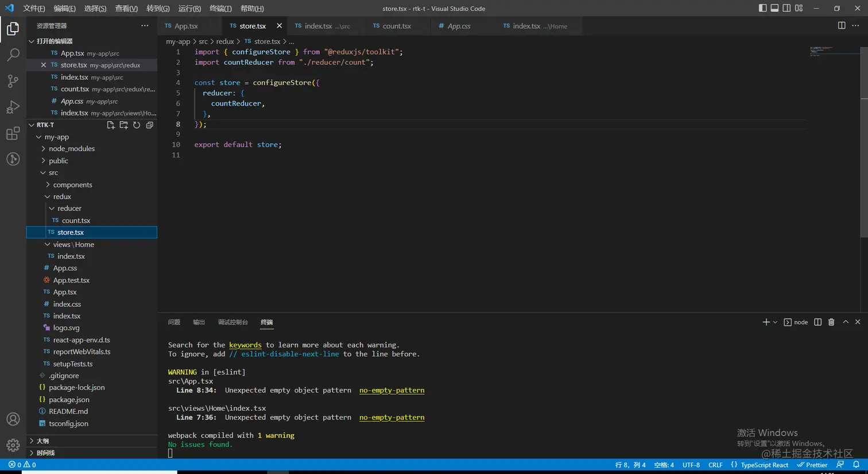Open no-empty-pattern link for App.tsx warning
The height and width of the screenshot is (474, 868).
[x=392, y=390]
